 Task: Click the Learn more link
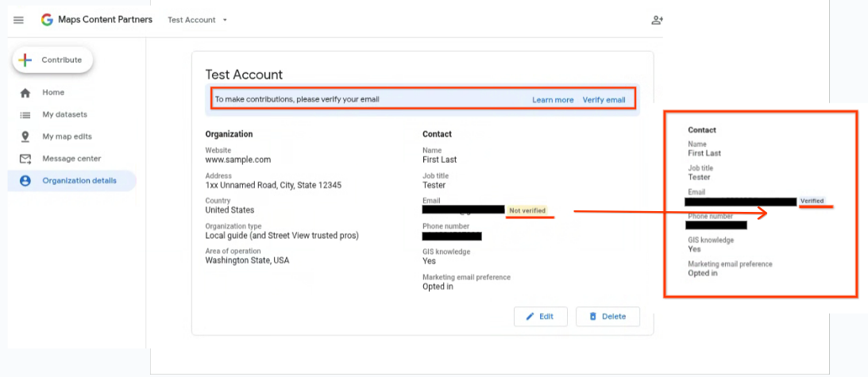pyautogui.click(x=553, y=100)
